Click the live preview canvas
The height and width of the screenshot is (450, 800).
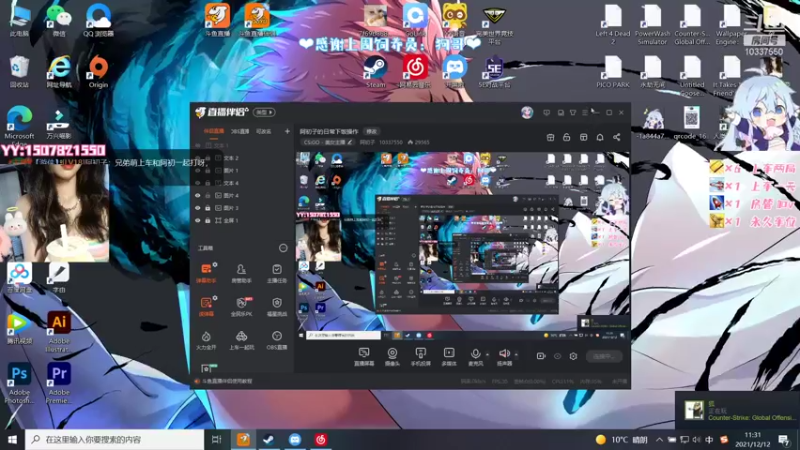pyautogui.click(x=462, y=245)
